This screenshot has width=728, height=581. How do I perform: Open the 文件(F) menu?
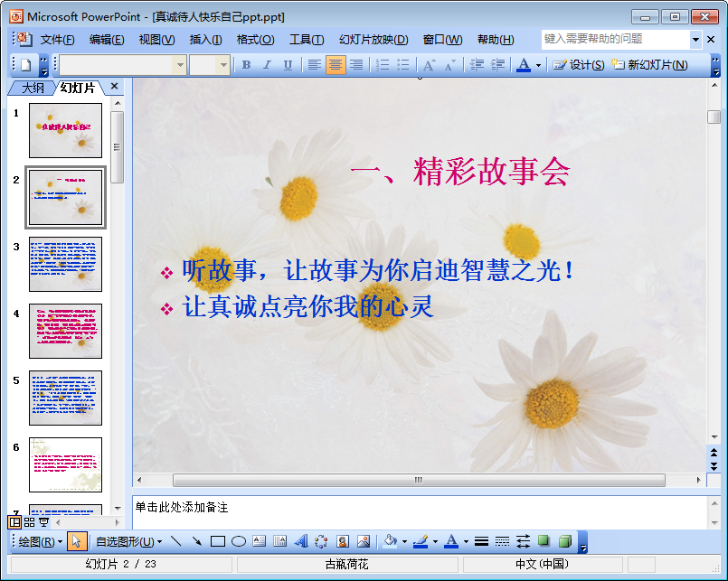click(x=57, y=40)
